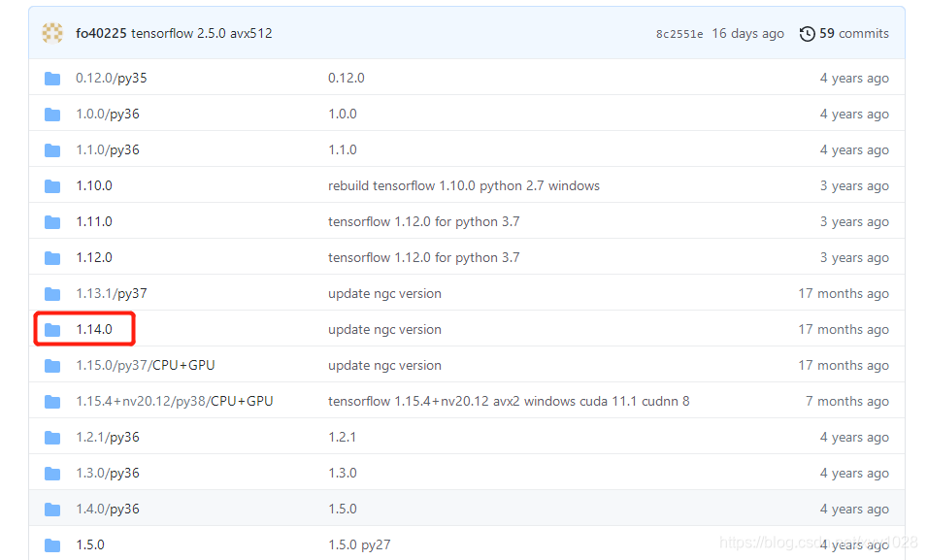Open 1.12.0 row's 'tensorflow 1.12.0 for python 3.7' commit
This screenshot has height=560, width=927.
click(424, 258)
